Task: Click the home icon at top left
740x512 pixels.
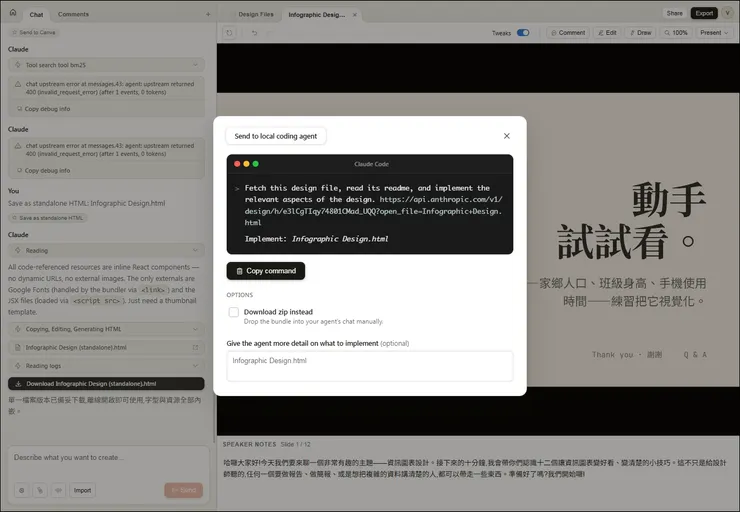Action: 13,13
